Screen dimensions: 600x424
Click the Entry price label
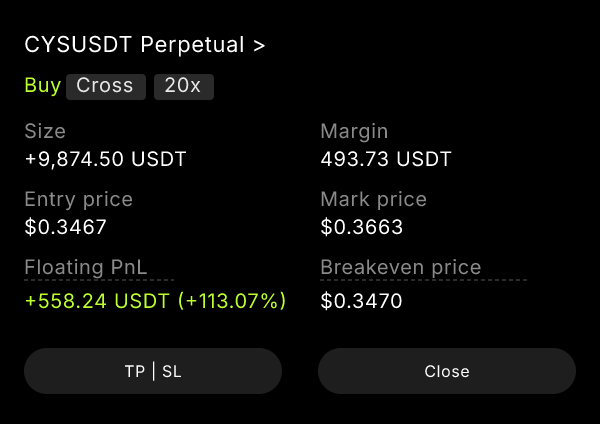click(78, 200)
